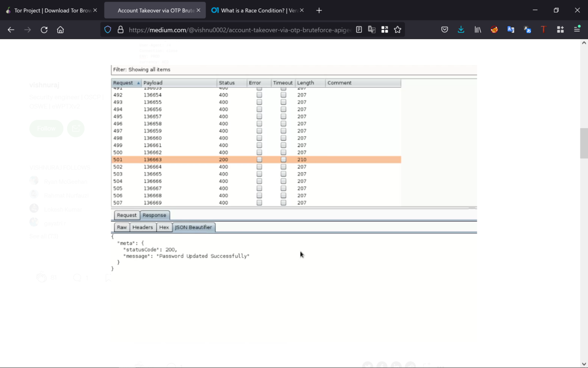The width and height of the screenshot is (588, 368).
Task: Sort results by Length column header
Action: (310, 83)
